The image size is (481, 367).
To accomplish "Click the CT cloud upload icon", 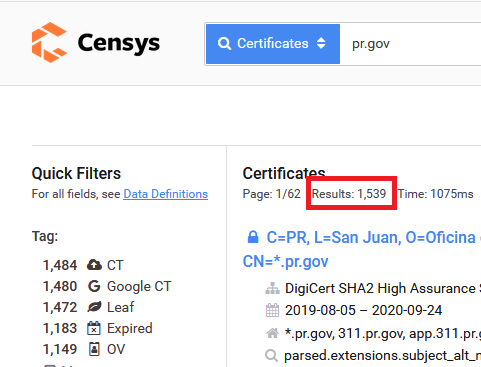I will point(94,265).
